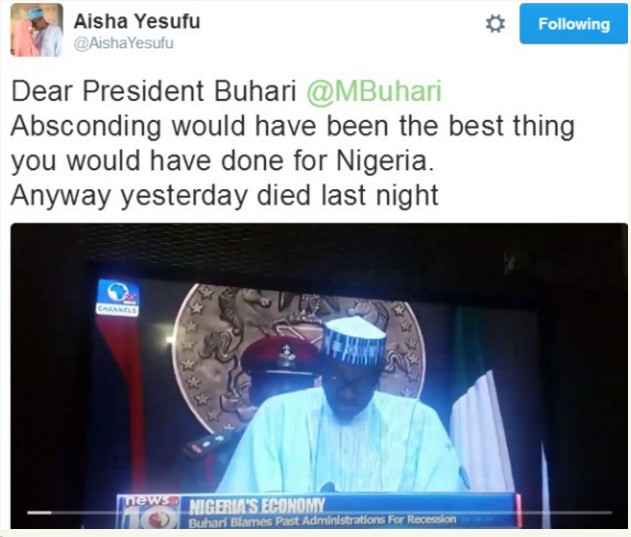Image resolution: width=631 pixels, height=537 pixels.
Task: Click the video progress bar
Action: point(320,512)
